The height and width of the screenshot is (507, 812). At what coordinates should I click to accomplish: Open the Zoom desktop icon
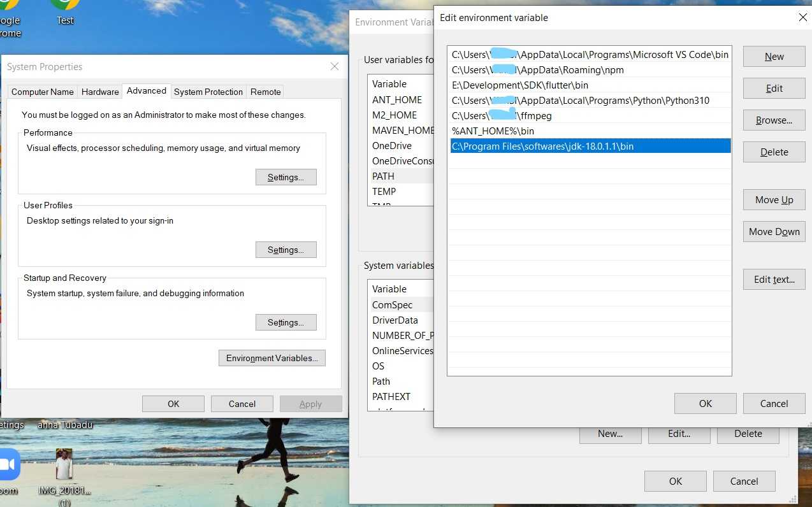pos(9,464)
